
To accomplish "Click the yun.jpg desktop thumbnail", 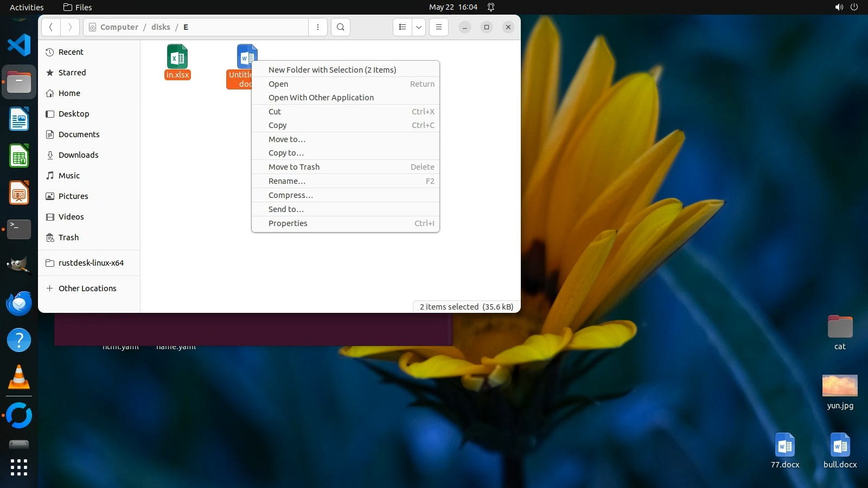I will click(840, 386).
